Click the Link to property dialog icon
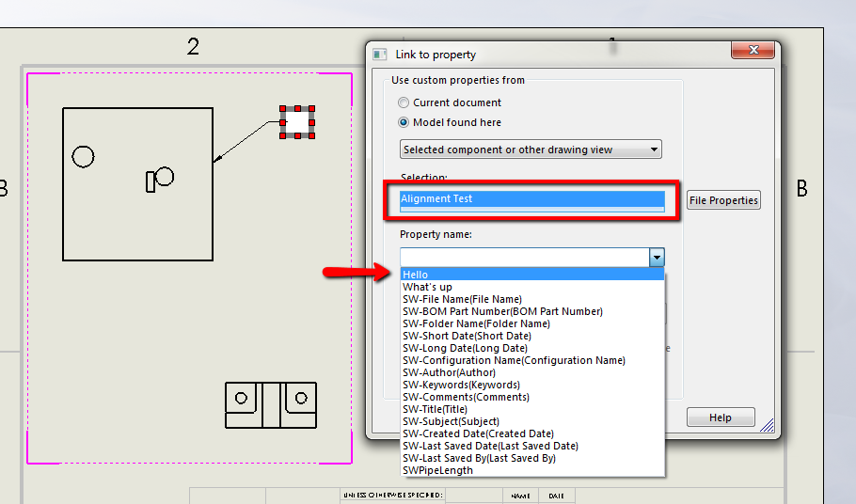Image resolution: width=856 pixels, height=504 pixels. [379, 55]
